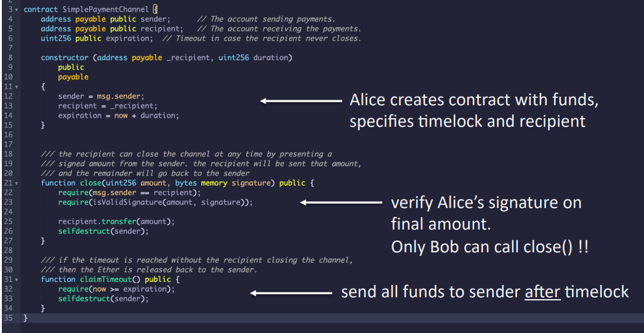Collapse the constructor body fold at line 11

pyautogui.click(x=17, y=87)
